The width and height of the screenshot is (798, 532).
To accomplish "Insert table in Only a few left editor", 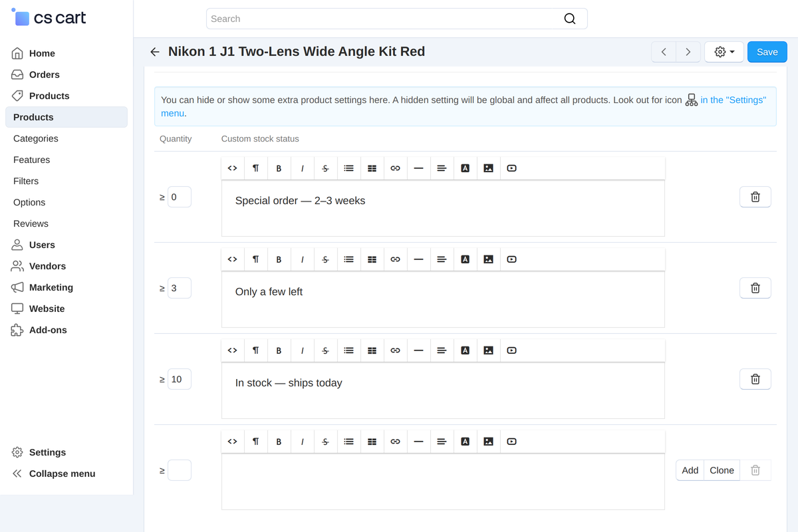I will (372, 259).
